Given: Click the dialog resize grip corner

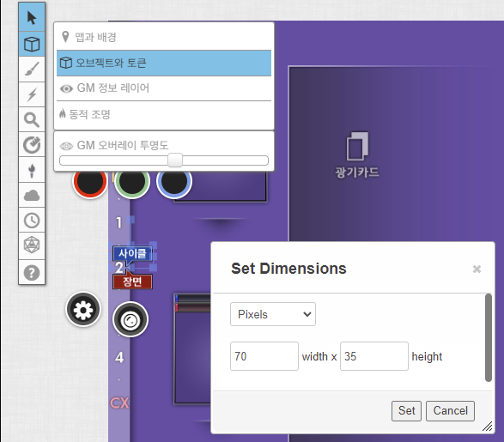Looking at the screenshot, I should 488,427.
